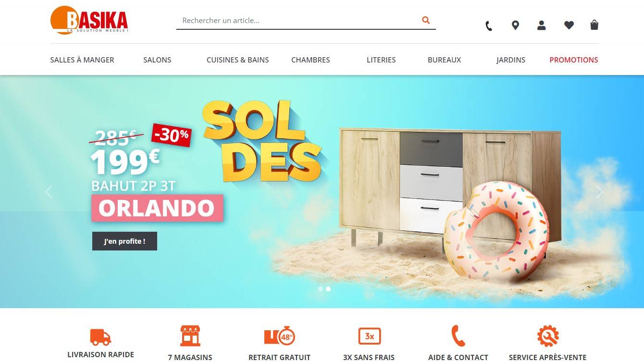This screenshot has height=362, width=644.
Task: Click the Service Après-Vente gear icon
Action: pos(547,336)
